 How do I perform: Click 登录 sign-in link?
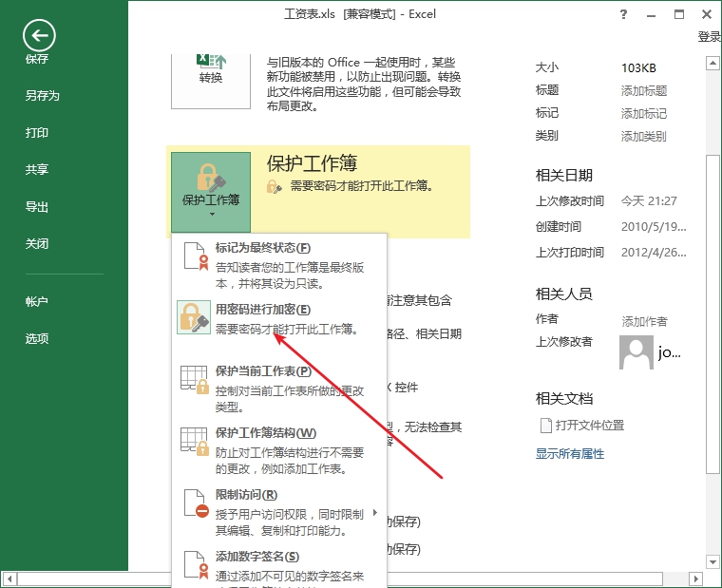point(710,37)
